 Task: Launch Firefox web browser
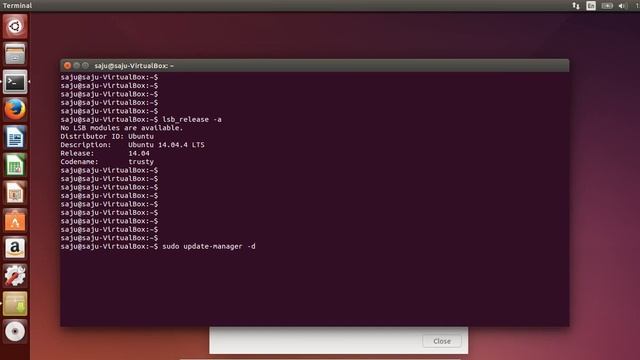coord(15,109)
